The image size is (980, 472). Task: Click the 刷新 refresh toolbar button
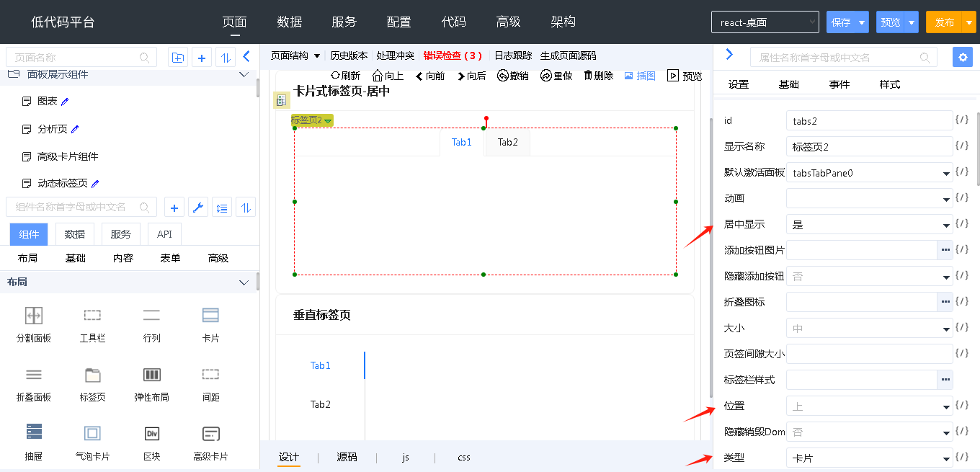pyautogui.click(x=345, y=76)
